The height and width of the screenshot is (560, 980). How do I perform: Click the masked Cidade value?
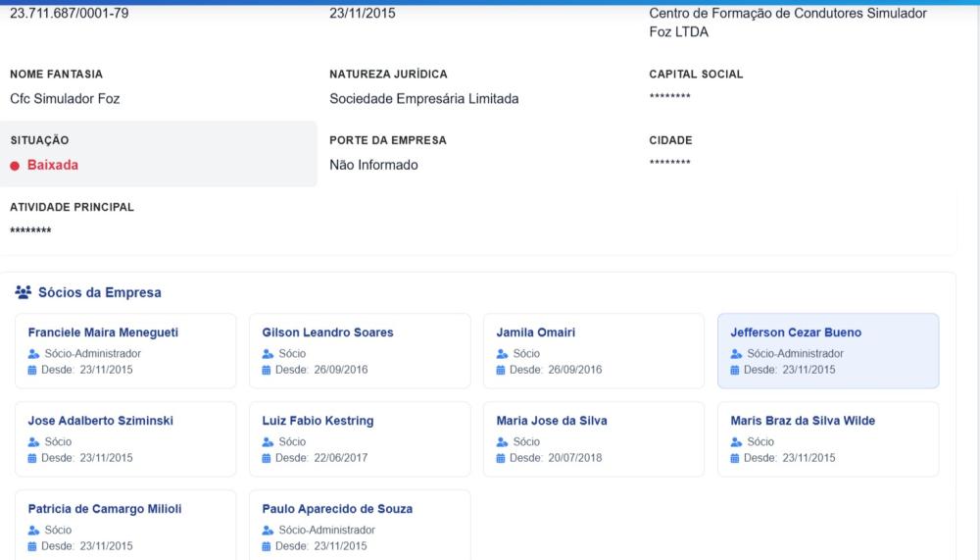pyautogui.click(x=670, y=163)
